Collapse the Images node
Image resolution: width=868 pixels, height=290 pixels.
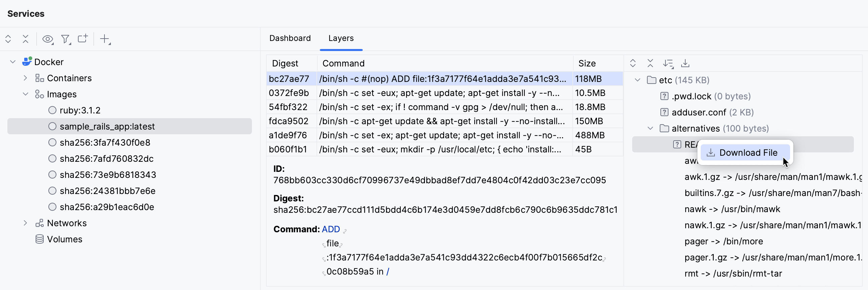pyautogui.click(x=25, y=94)
